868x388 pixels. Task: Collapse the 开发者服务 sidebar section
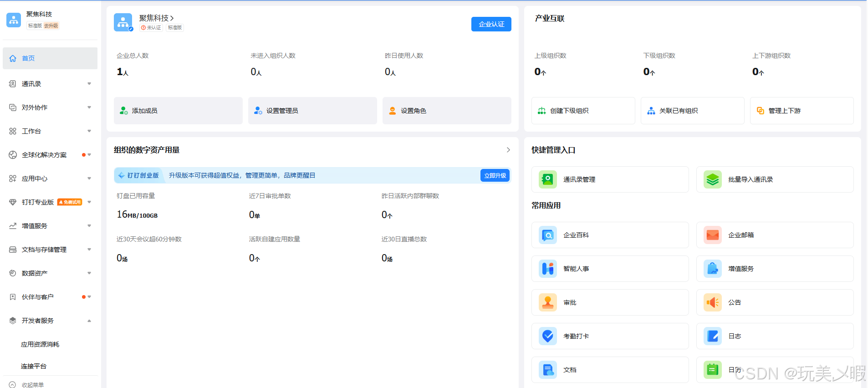[89, 321]
